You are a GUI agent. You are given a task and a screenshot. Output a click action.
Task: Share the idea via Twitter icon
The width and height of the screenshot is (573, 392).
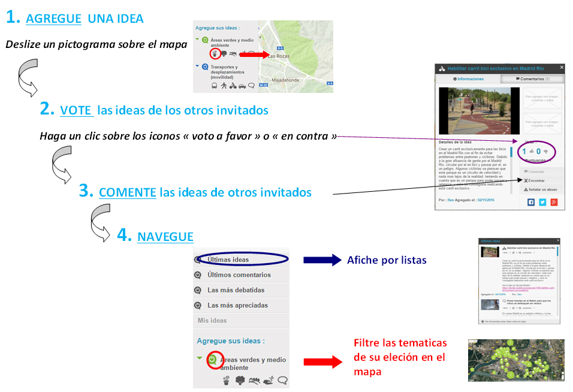tap(542, 203)
